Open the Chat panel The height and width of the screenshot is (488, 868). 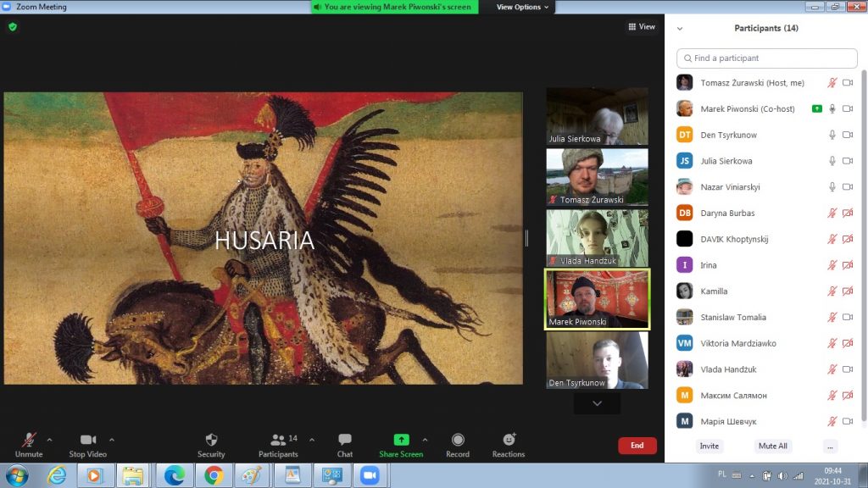pos(345,444)
